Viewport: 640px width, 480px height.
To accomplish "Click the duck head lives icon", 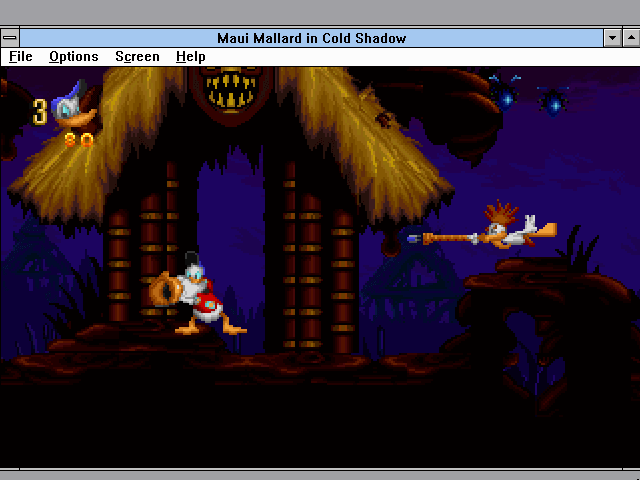I will pos(73,105).
